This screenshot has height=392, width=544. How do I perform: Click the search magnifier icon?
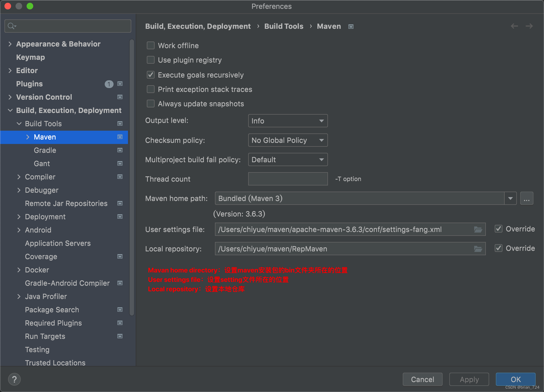click(11, 26)
